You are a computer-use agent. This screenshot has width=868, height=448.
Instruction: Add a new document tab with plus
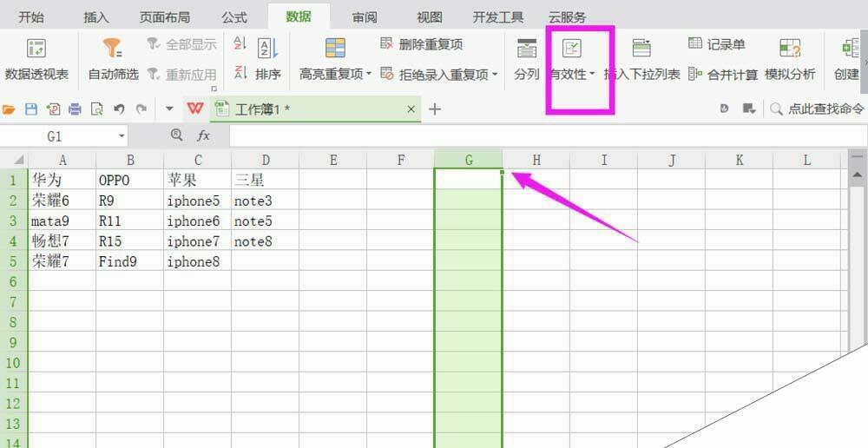435,109
